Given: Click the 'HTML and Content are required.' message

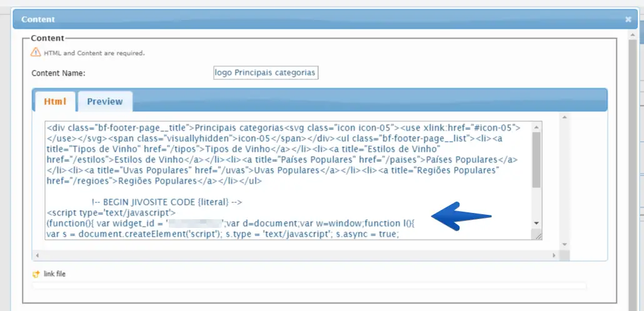Looking at the screenshot, I should tap(94, 53).
